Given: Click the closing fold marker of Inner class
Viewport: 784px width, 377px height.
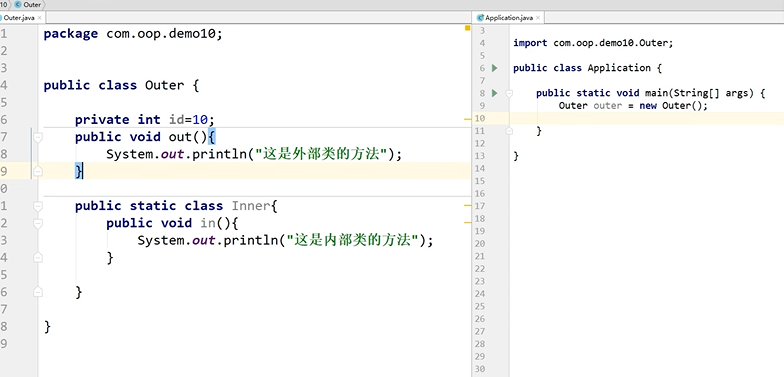Looking at the screenshot, I should point(38,292).
